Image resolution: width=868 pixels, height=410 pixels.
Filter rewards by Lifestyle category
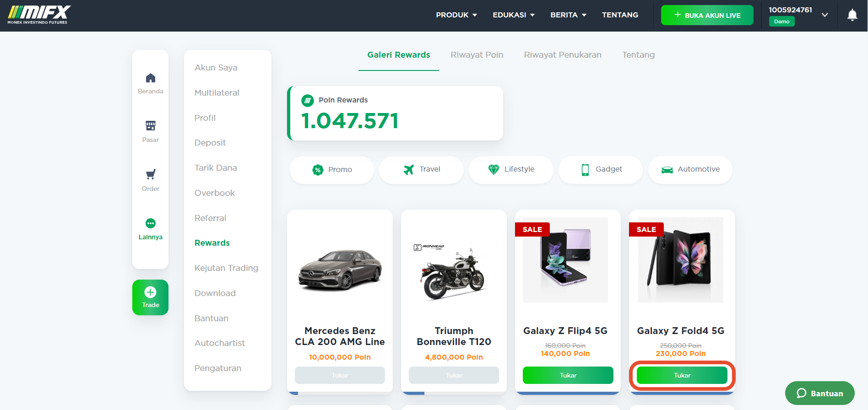(511, 170)
